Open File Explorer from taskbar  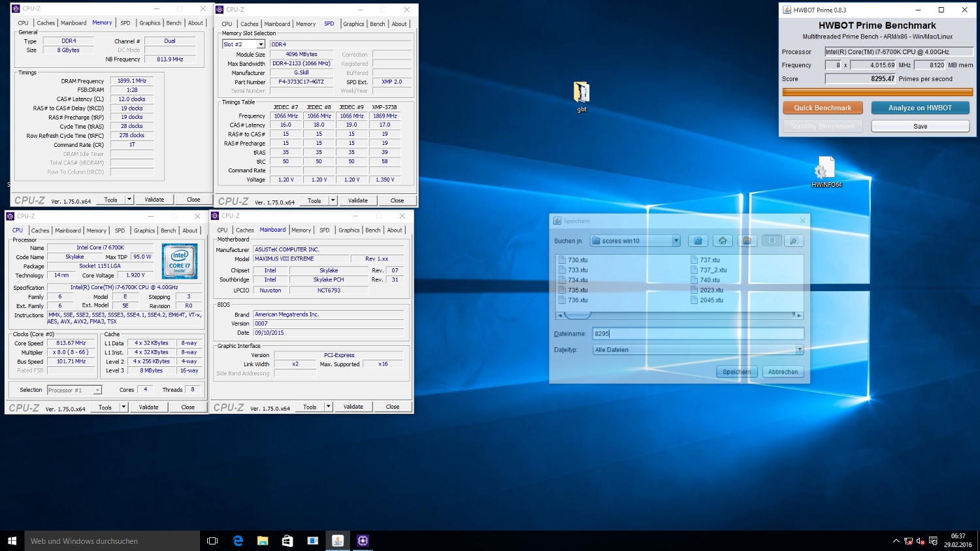(263, 541)
